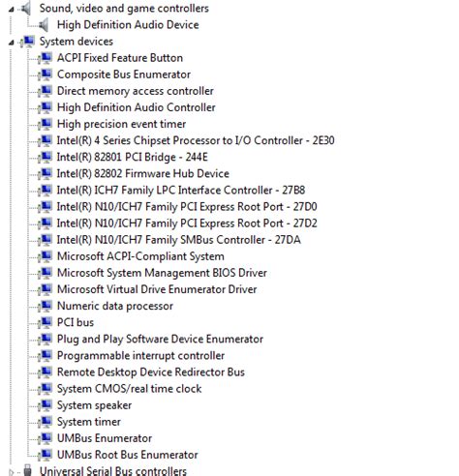Screen dimensions: 459x476
Task: Select the PCI bus entry
Action: [76, 322]
